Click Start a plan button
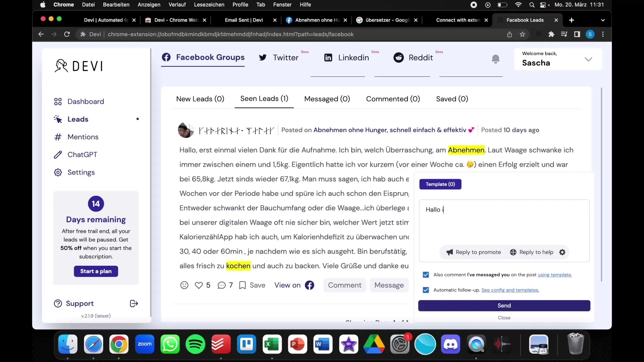The height and width of the screenshot is (362, 644). (96, 271)
